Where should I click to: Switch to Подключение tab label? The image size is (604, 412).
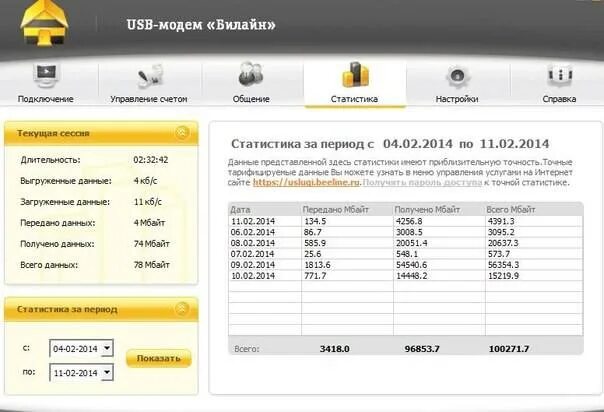[45, 99]
